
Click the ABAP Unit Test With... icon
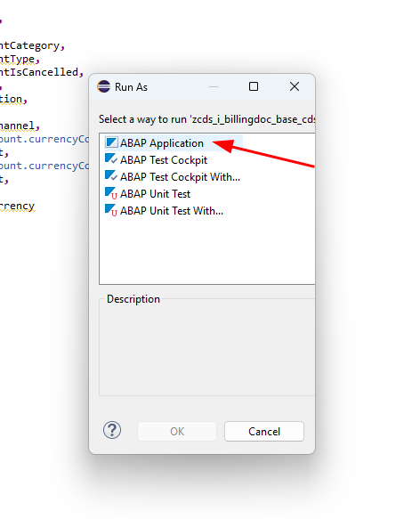pyautogui.click(x=111, y=210)
